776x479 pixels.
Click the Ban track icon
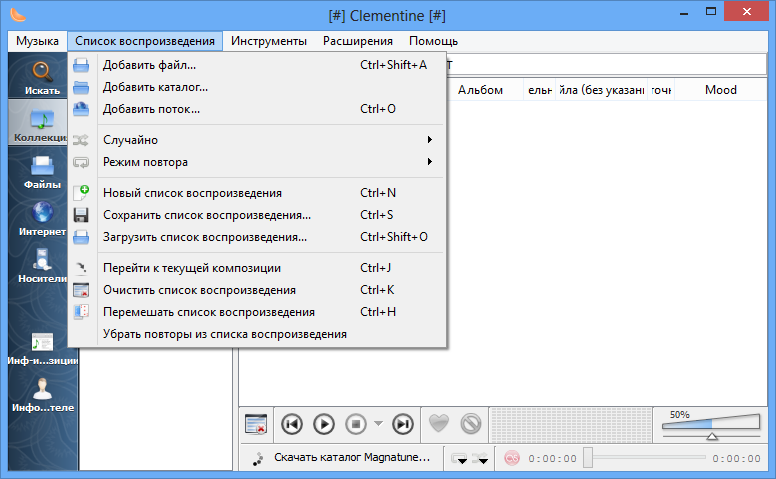[x=471, y=424]
